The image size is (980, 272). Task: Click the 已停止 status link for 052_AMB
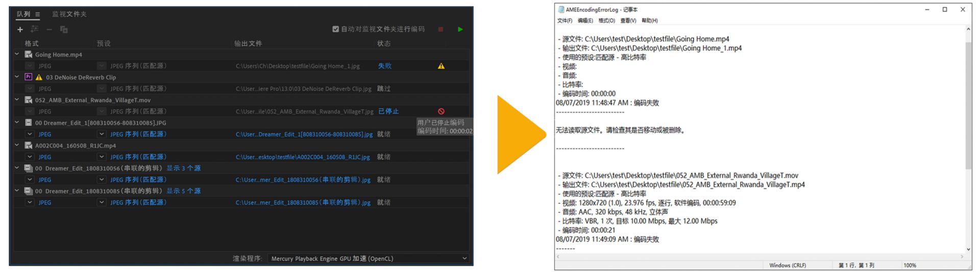point(388,111)
